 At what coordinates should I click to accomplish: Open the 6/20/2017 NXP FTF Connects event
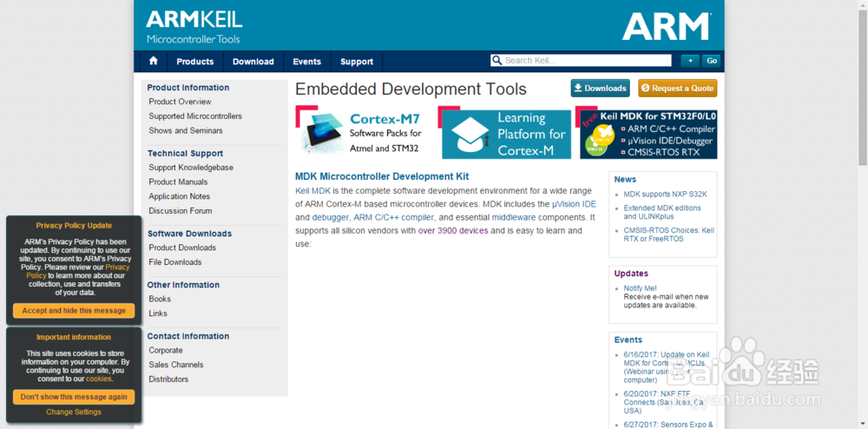pos(663,402)
